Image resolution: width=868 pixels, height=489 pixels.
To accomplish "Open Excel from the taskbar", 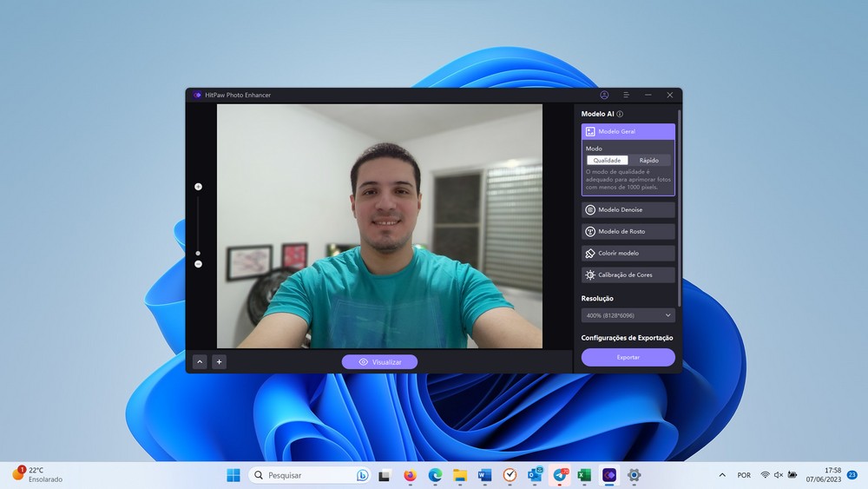I will [x=584, y=475].
